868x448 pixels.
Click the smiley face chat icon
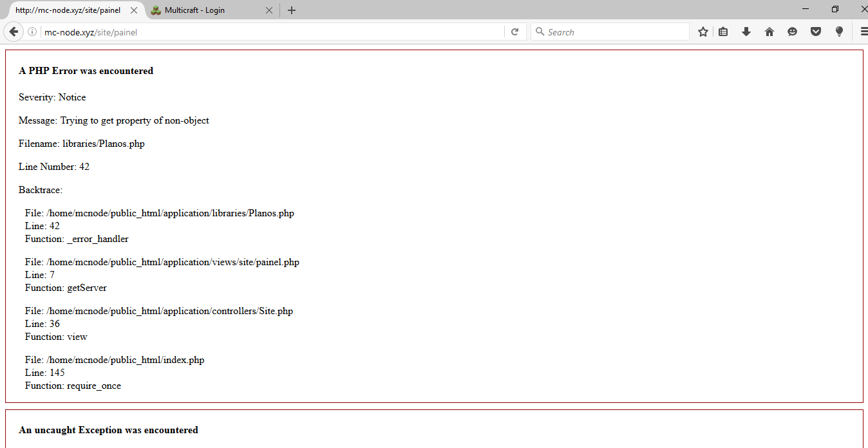[793, 32]
